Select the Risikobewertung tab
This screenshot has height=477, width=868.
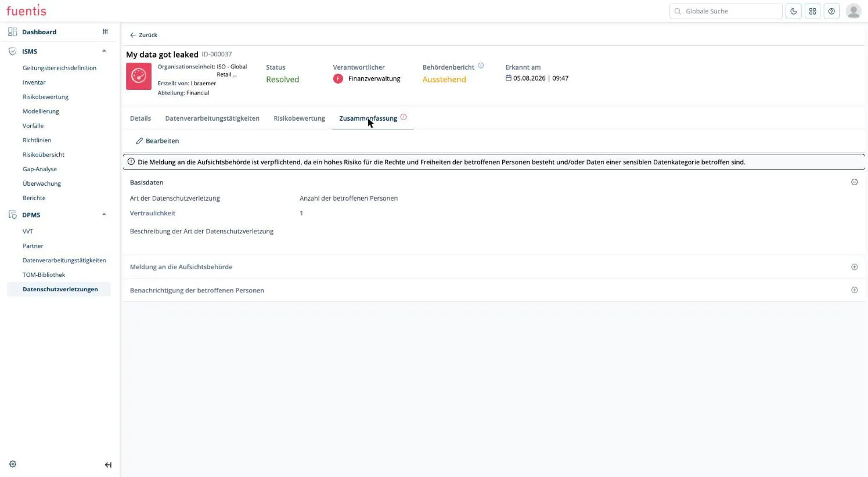pos(300,118)
